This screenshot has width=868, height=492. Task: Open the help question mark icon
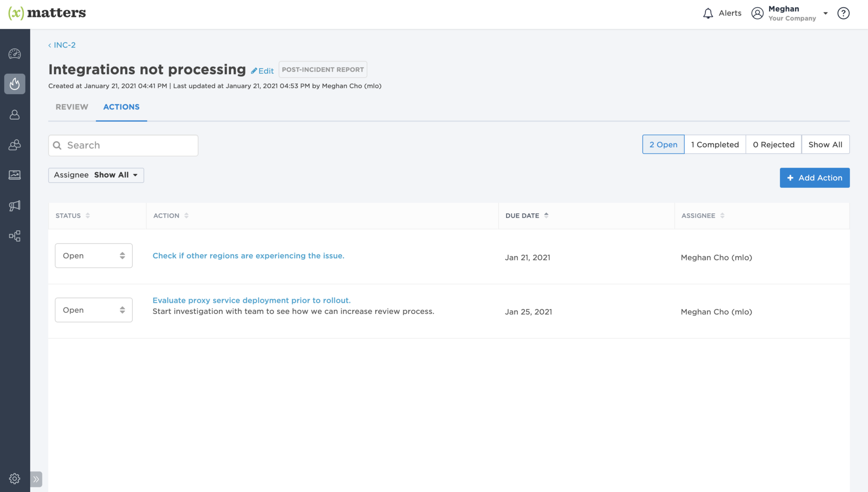coord(843,14)
